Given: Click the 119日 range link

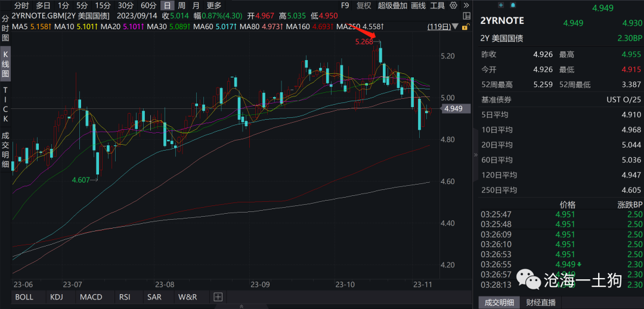Looking at the screenshot, I should (438, 27).
